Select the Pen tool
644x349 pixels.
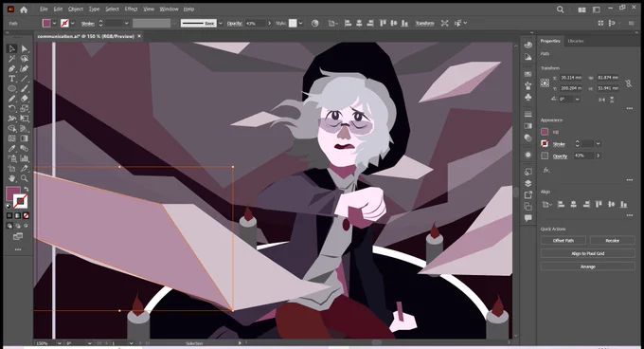pos(11,68)
